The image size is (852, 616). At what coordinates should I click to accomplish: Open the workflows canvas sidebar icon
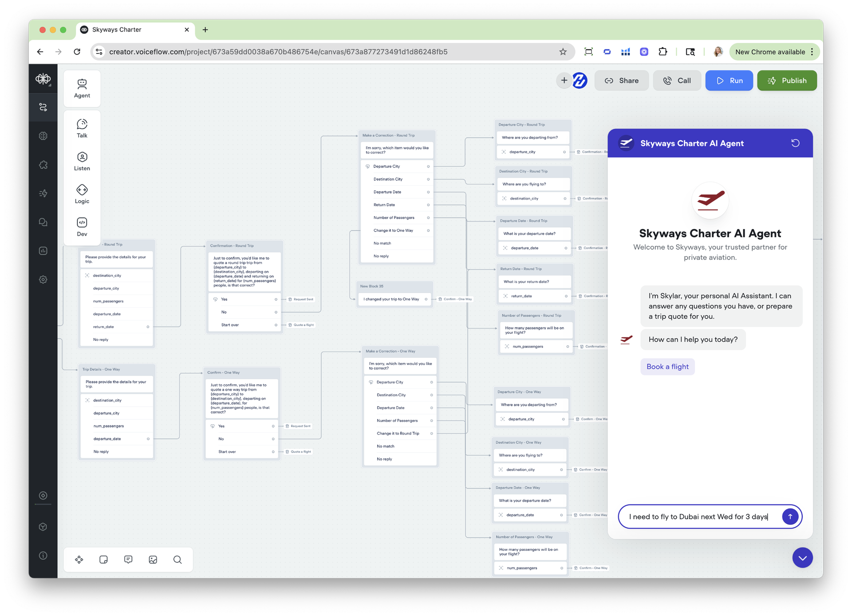click(43, 107)
